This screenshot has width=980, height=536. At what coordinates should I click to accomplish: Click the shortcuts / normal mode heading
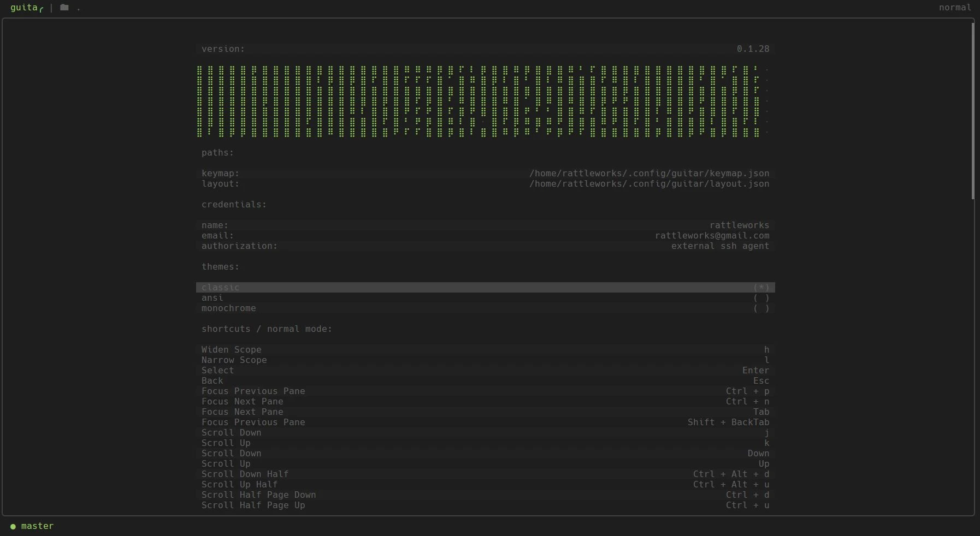[267, 329]
